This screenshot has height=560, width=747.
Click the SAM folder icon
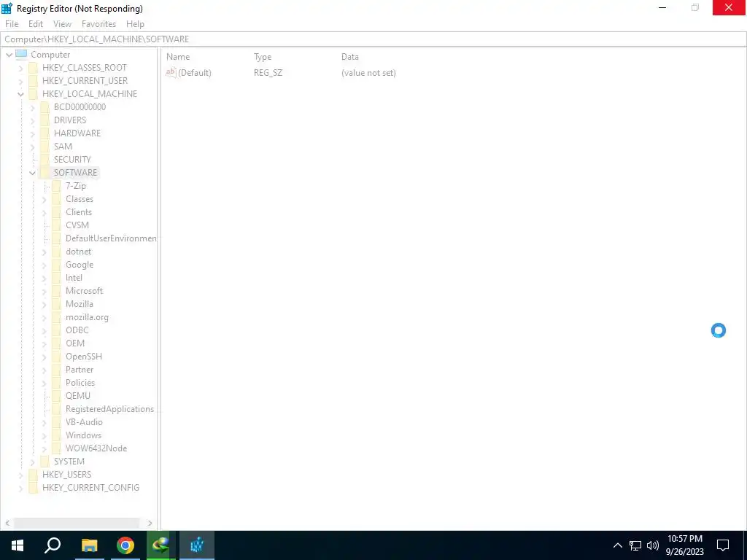click(x=44, y=146)
